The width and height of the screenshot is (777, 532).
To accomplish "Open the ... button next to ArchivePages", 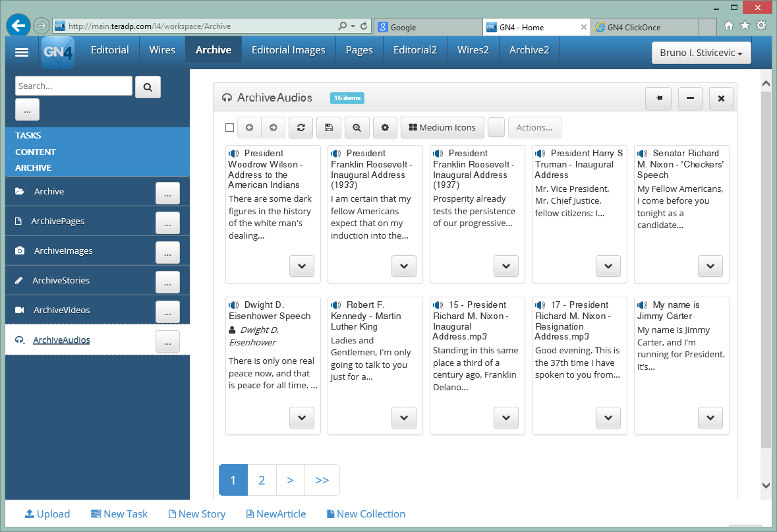I will 167,223.
